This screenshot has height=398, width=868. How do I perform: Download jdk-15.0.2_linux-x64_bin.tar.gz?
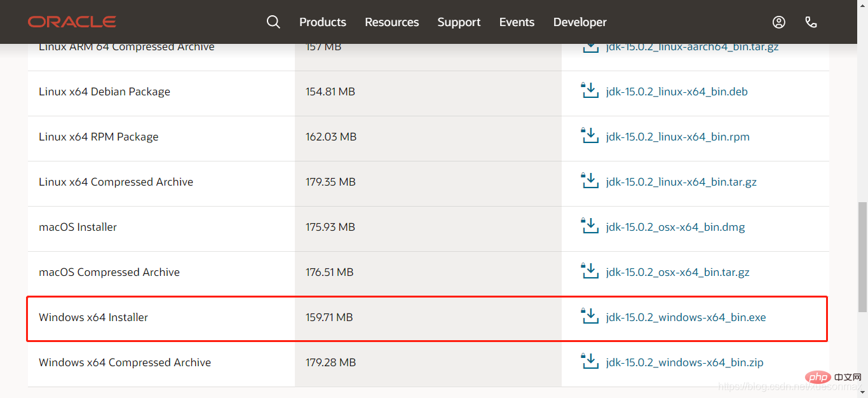681,182
